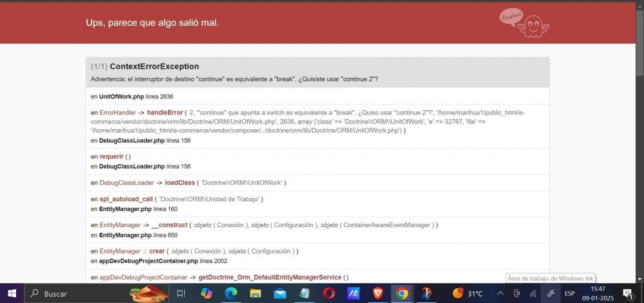Open the Snipping Tool scissors icon
The image size is (644, 303).
(x=426, y=293)
